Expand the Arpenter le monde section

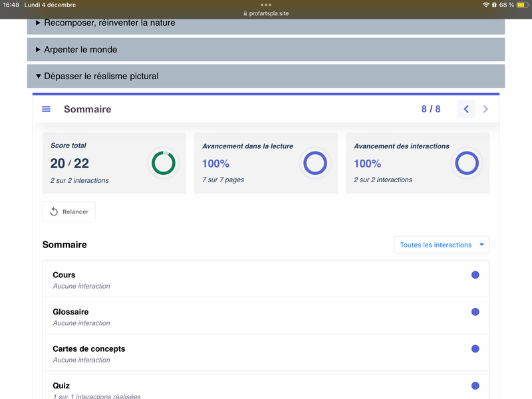click(80, 50)
